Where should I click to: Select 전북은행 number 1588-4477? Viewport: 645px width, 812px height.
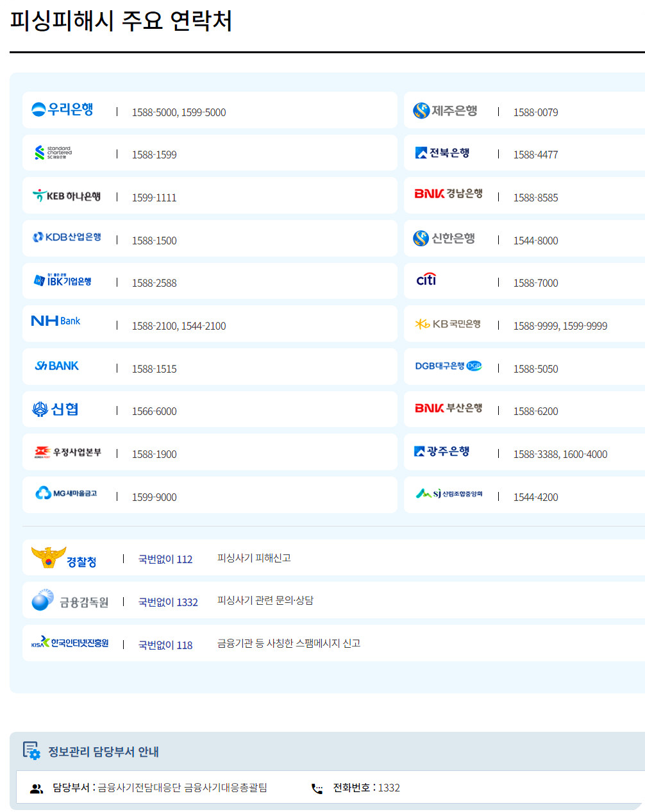point(536,155)
